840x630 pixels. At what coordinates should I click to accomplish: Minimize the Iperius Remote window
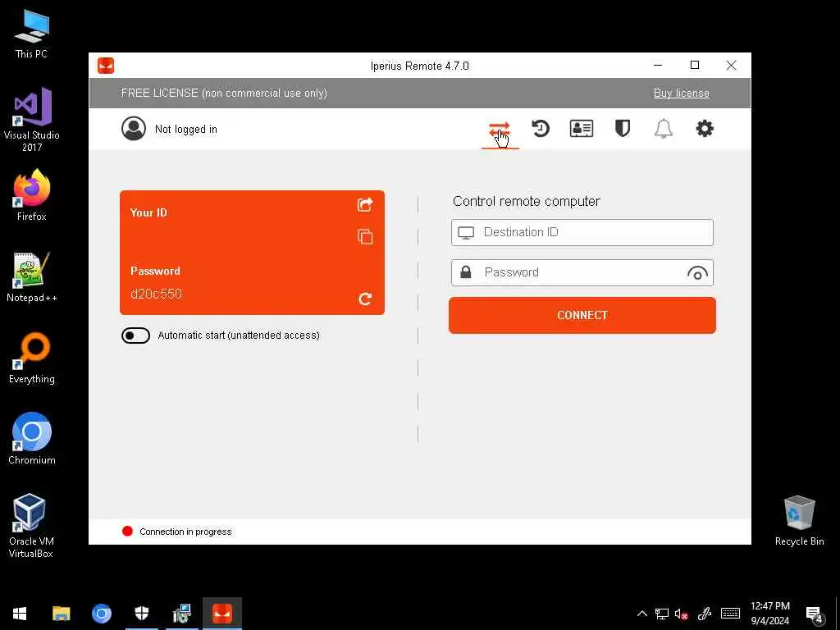pyautogui.click(x=658, y=66)
